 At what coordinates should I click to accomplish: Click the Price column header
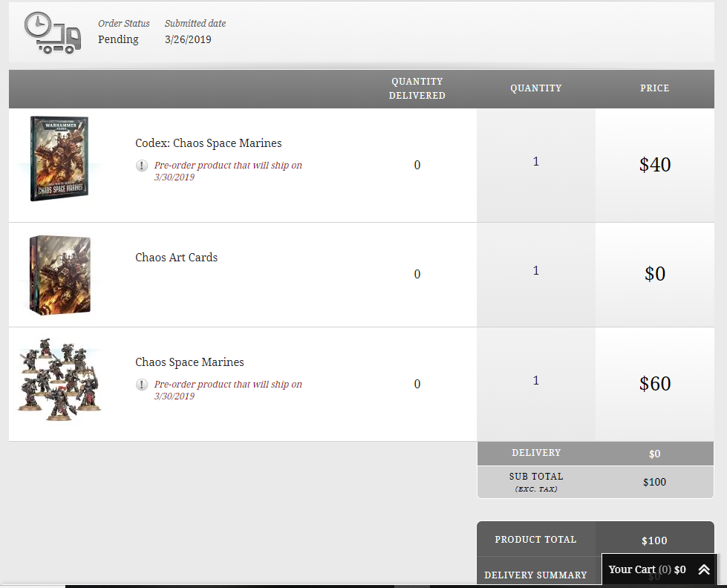click(x=654, y=88)
